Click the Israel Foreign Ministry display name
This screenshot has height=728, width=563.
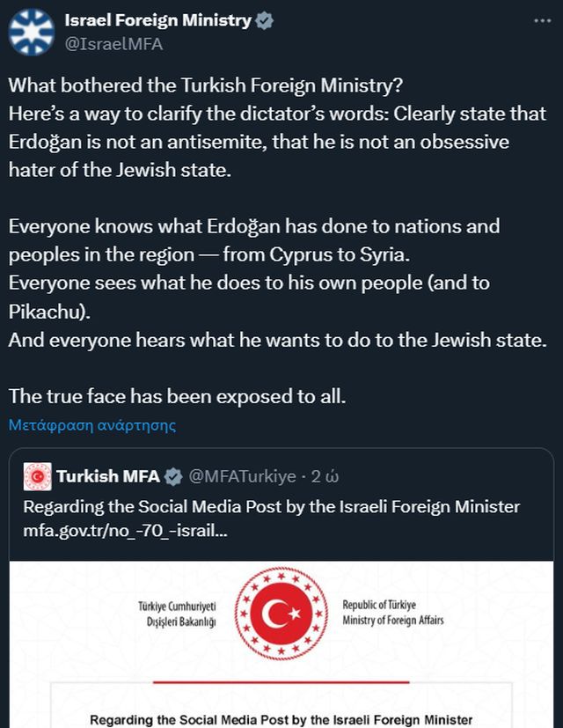coord(157,21)
